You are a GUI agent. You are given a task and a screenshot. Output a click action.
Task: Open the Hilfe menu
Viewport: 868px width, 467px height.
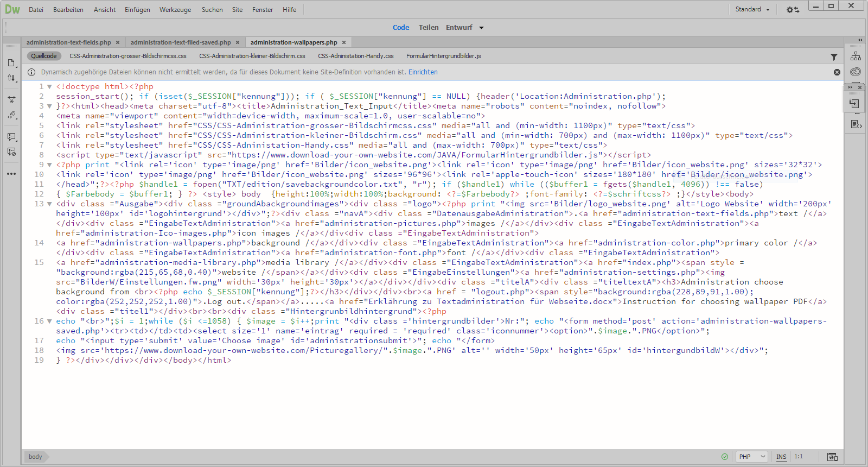coord(289,10)
